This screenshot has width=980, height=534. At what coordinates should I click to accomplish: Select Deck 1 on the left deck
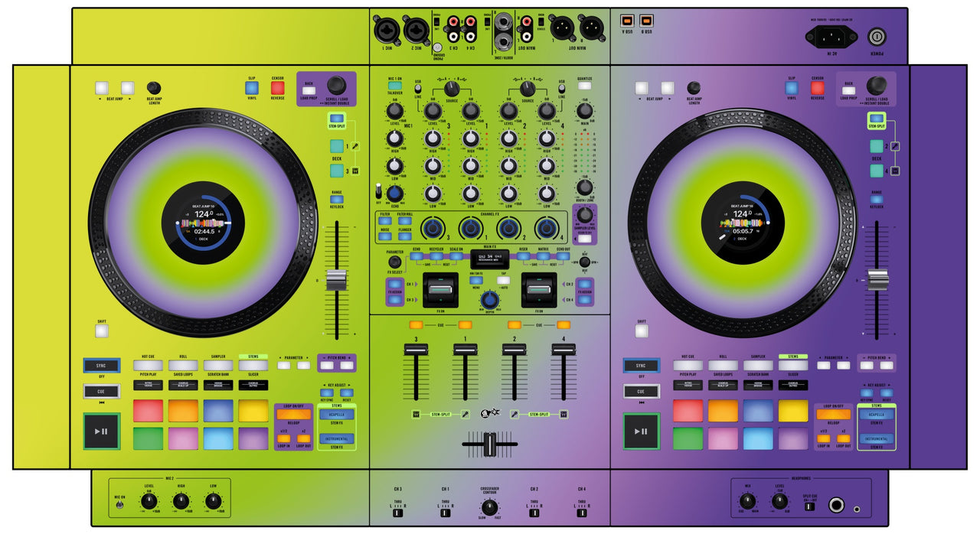337,146
